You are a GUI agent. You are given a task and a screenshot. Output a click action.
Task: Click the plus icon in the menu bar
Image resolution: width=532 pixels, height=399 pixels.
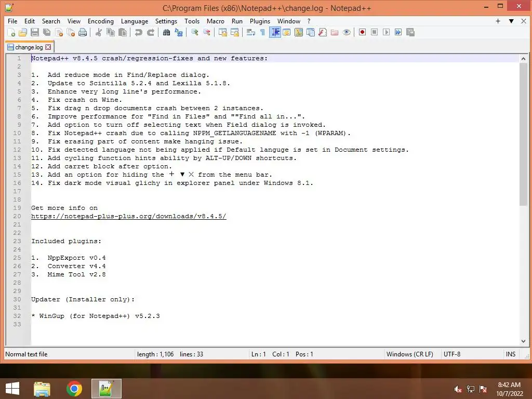498,21
